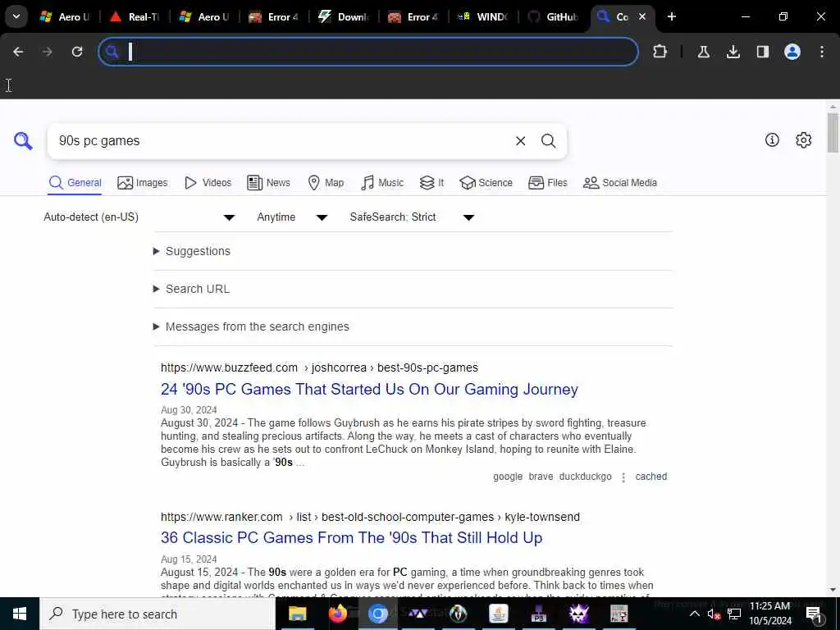Viewport: 840px width, 630px height.
Task: Switch to the Social Media category
Action: (x=620, y=183)
